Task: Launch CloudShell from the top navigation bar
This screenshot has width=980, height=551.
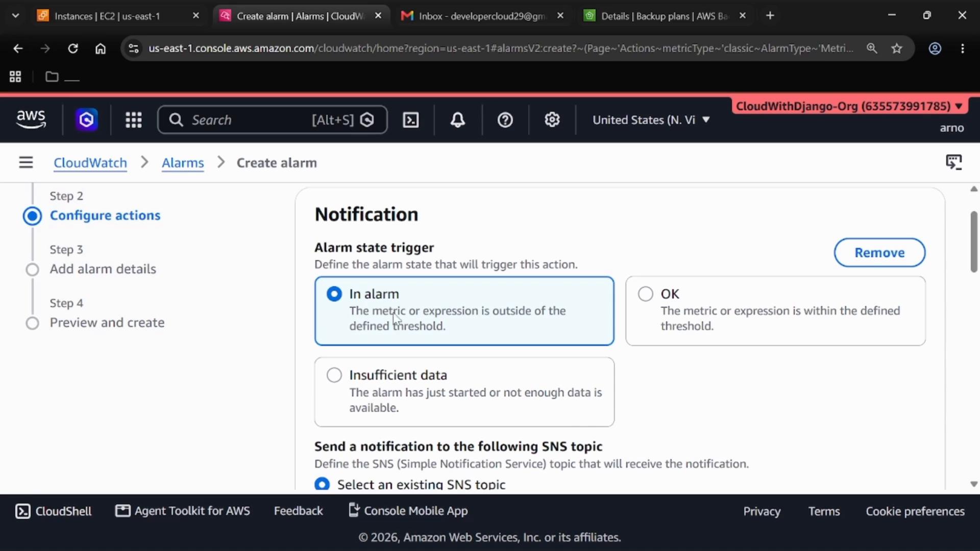Action: pyautogui.click(x=411, y=120)
